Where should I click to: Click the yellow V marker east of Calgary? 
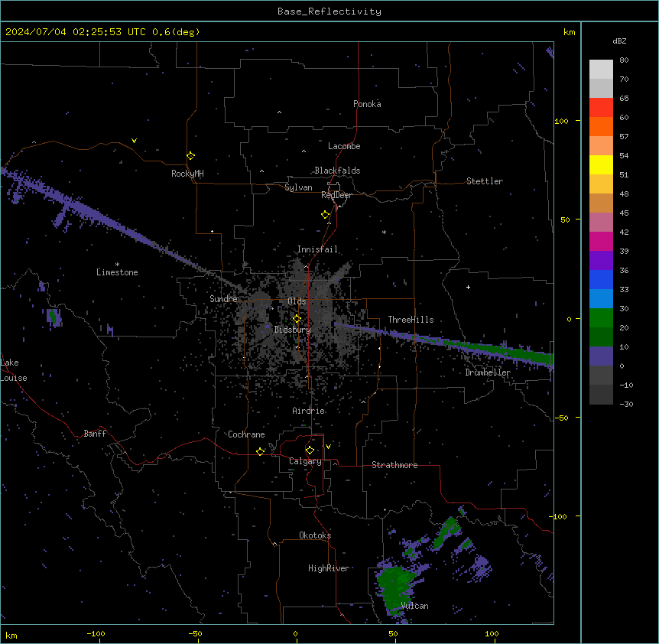pyautogui.click(x=328, y=447)
